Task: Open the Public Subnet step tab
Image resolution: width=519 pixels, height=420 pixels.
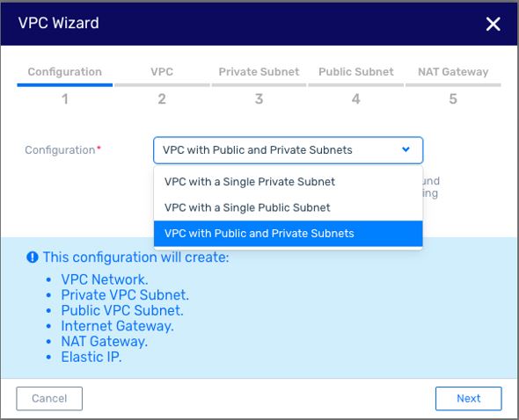Action: click(356, 72)
